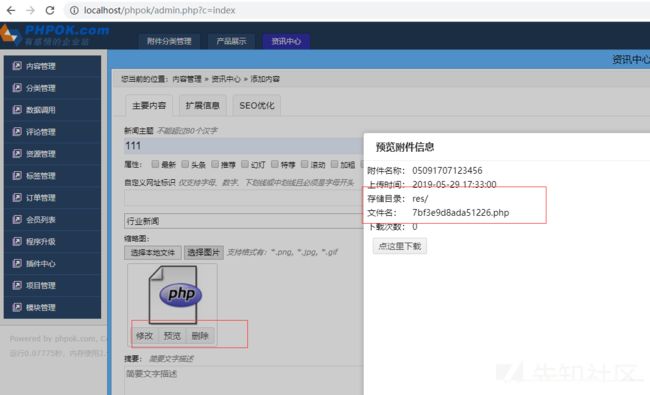
Task: Open site info icon beside localhost URL
Action: [x=74, y=10]
